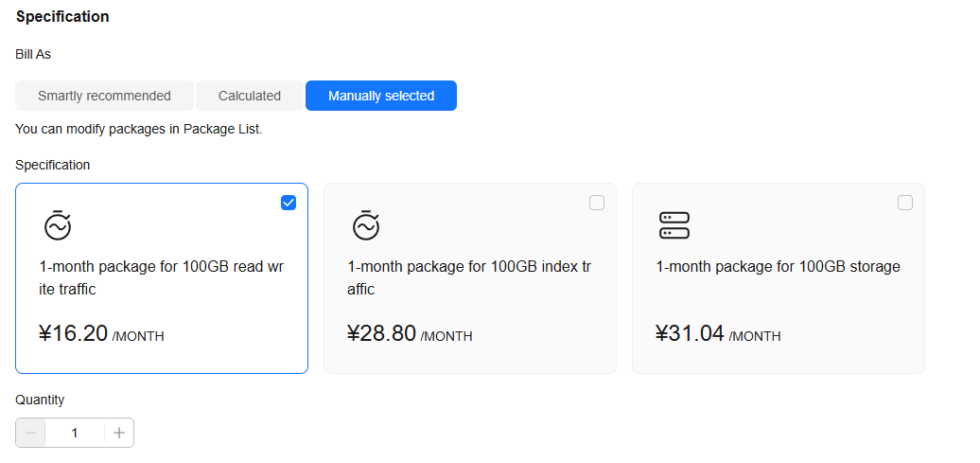Increase quantity with the plus button

(x=119, y=433)
